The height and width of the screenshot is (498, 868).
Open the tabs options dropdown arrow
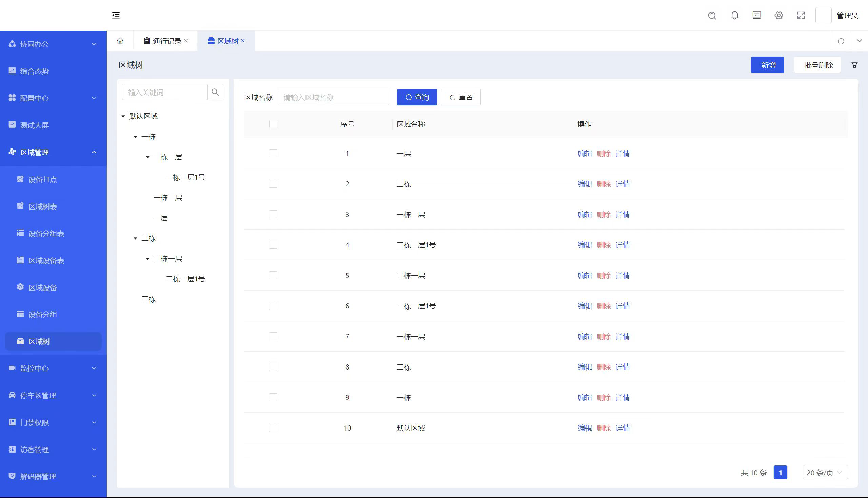pos(860,41)
